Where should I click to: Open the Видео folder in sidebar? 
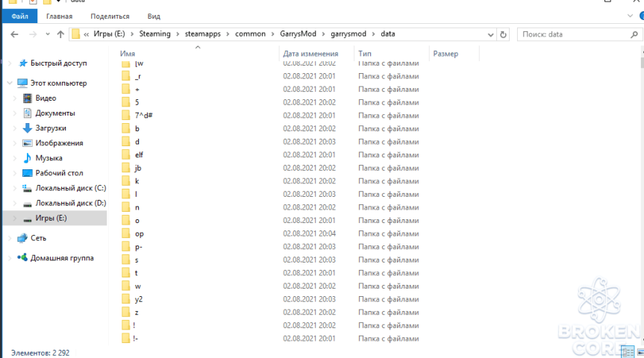point(46,98)
